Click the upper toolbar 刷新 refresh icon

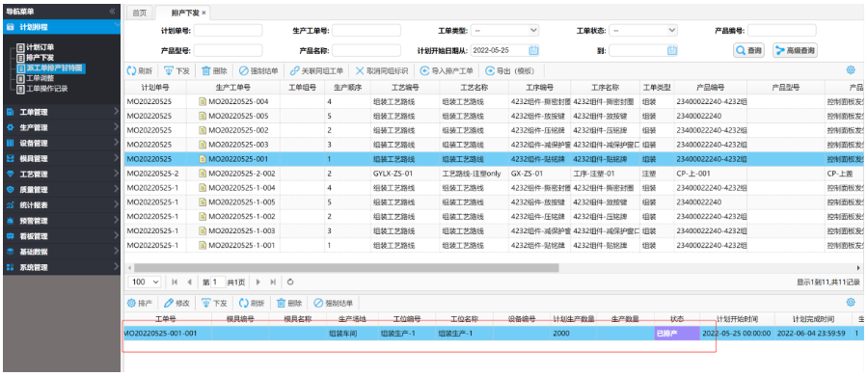click(131, 71)
